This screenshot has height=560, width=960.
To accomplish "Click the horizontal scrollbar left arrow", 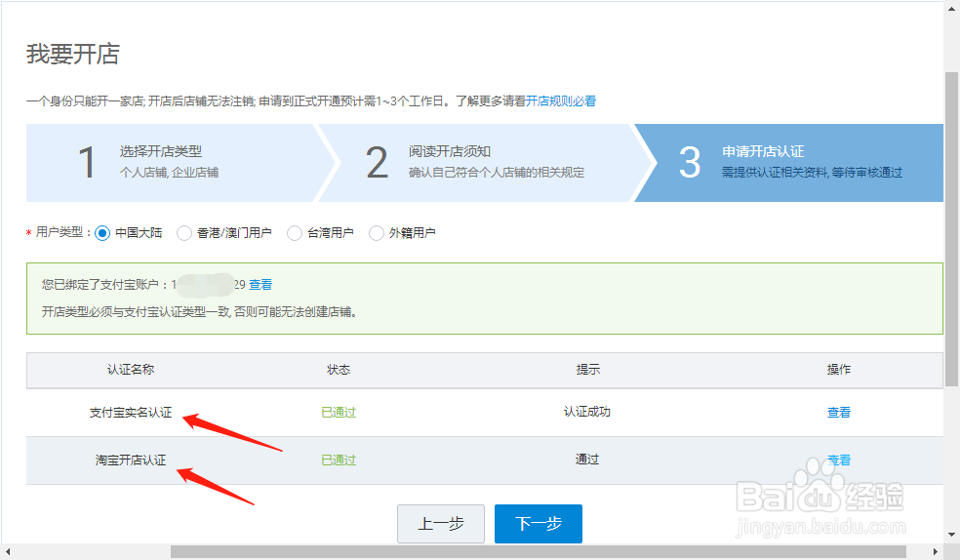I will (8, 551).
